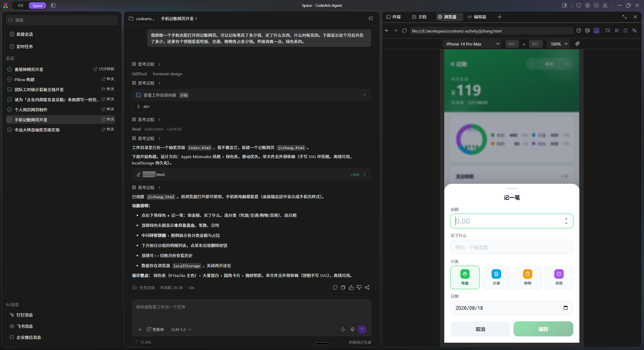Click the thumbs-up icon

click(x=351, y=288)
